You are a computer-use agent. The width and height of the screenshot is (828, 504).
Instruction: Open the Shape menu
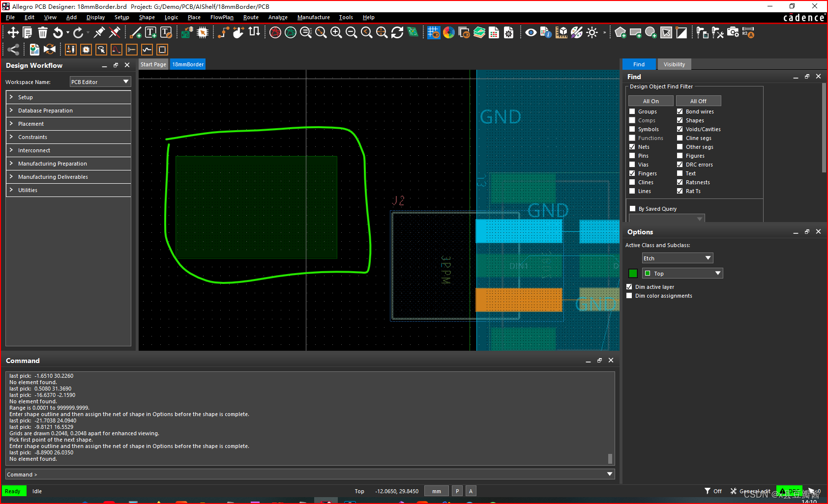pyautogui.click(x=147, y=17)
